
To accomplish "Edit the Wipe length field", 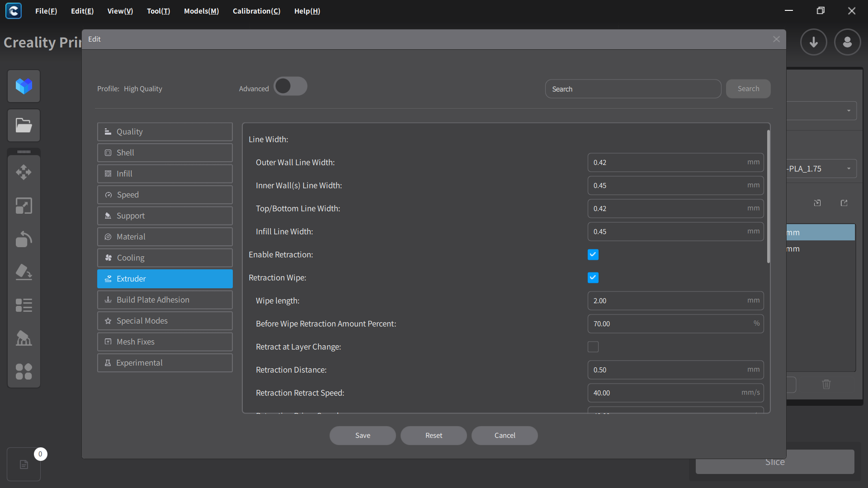I will (x=675, y=300).
